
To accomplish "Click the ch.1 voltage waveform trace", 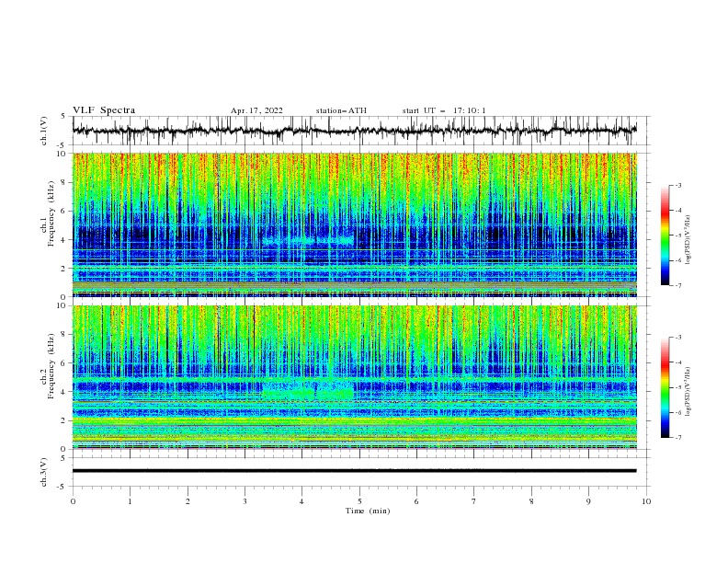I will point(354,131).
